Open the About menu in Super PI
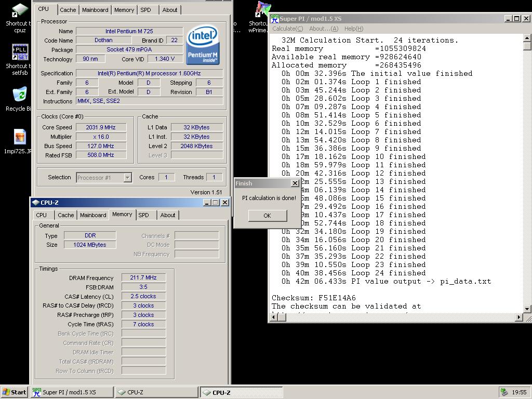The image size is (532, 399). coord(323,29)
